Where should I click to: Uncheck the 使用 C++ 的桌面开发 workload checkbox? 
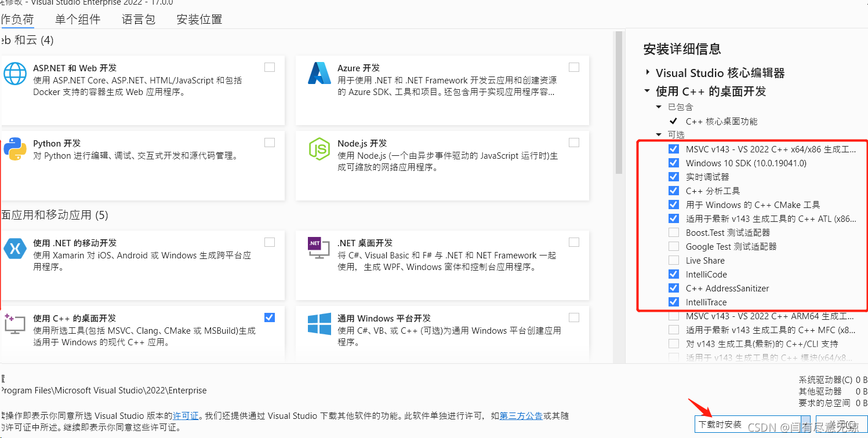[x=270, y=317]
